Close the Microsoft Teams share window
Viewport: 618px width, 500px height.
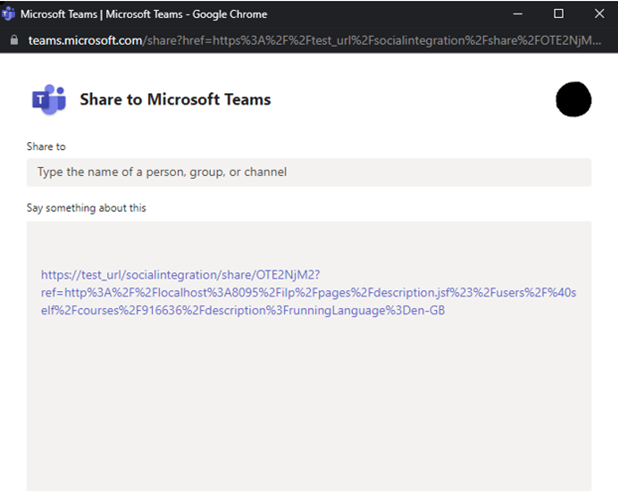coord(598,13)
